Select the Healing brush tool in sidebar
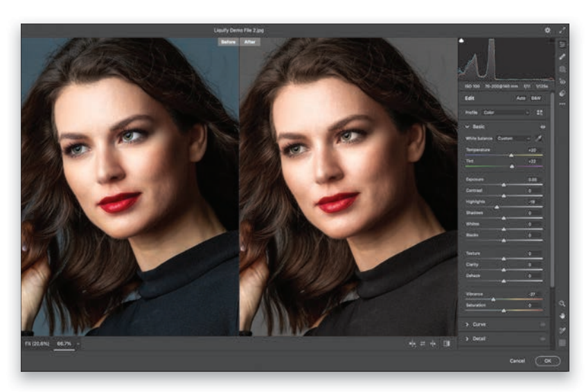This screenshot has height=392, width=586. 562,57
